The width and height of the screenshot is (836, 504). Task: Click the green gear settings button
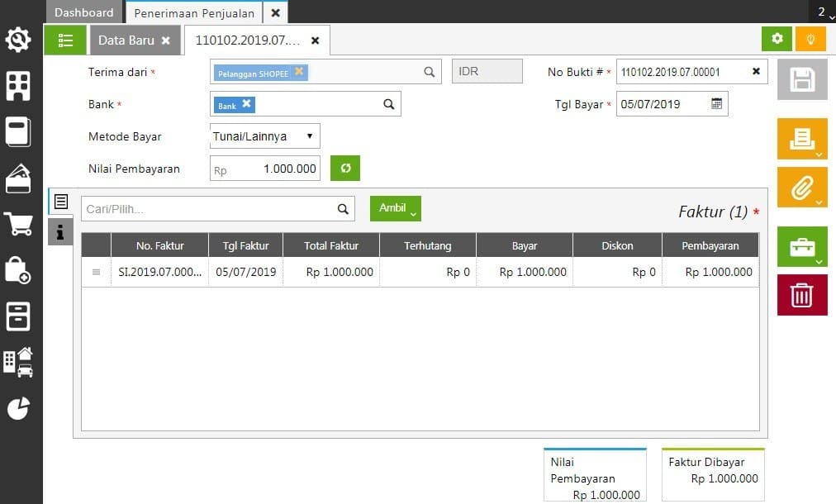pyautogui.click(x=777, y=39)
